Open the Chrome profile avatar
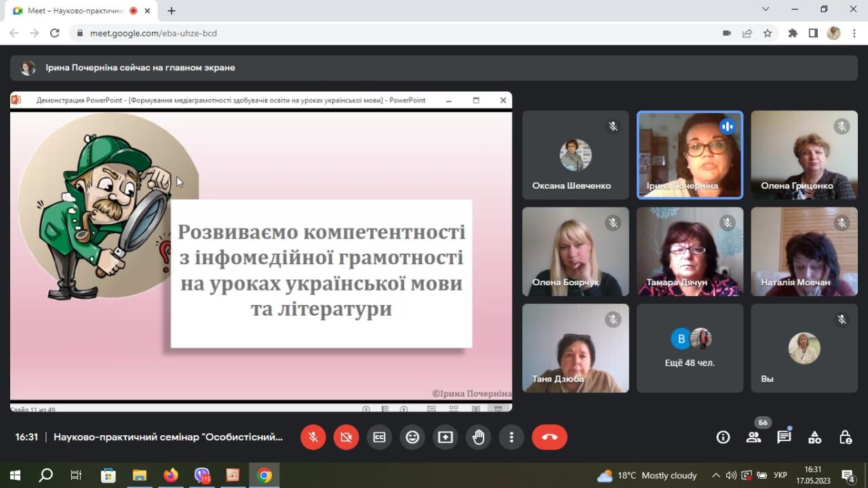The image size is (868, 488). coord(833,33)
